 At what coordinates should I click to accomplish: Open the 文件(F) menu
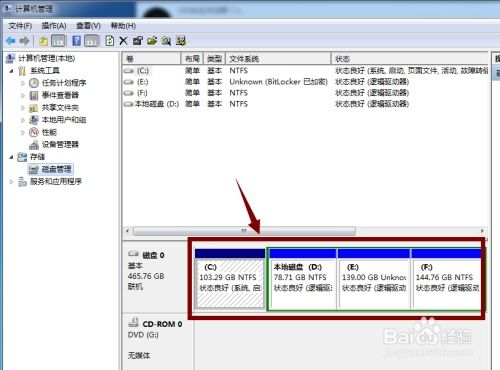20,26
